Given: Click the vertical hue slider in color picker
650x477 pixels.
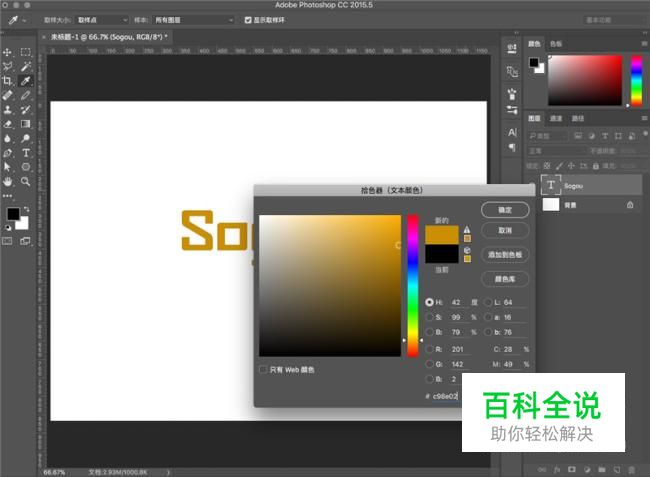Looking at the screenshot, I should 412,285.
